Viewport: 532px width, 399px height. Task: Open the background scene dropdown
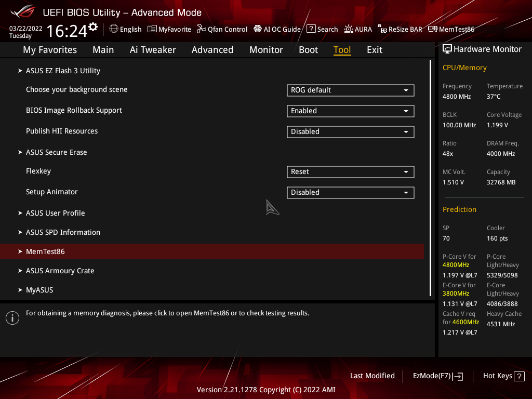(x=351, y=90)
